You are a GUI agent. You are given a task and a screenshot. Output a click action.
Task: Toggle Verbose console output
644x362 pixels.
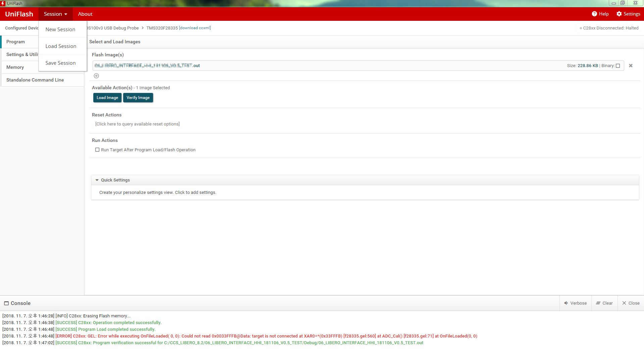pyautogui.click(x=575, y=303)
